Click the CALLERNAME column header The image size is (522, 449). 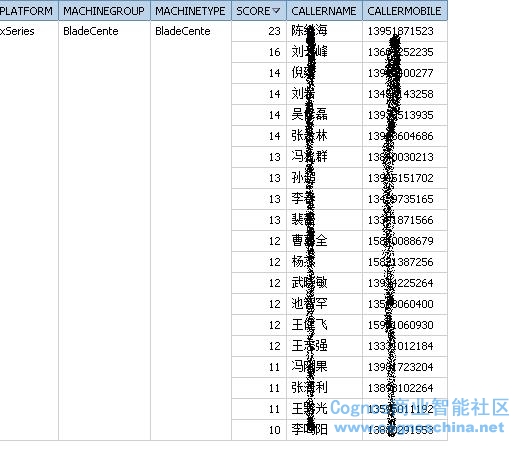coord(324,11)
